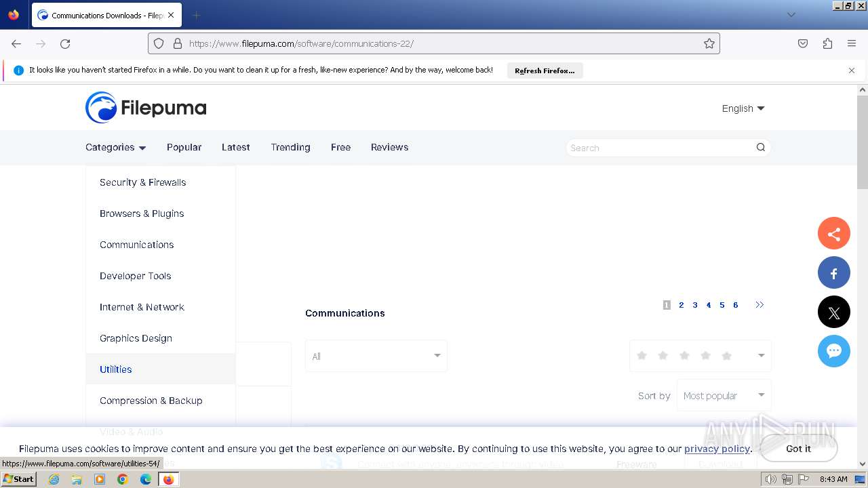The image size is (868, 488).
Task: Dismiss the Firefox refresh notification bar
Action: 852,70
